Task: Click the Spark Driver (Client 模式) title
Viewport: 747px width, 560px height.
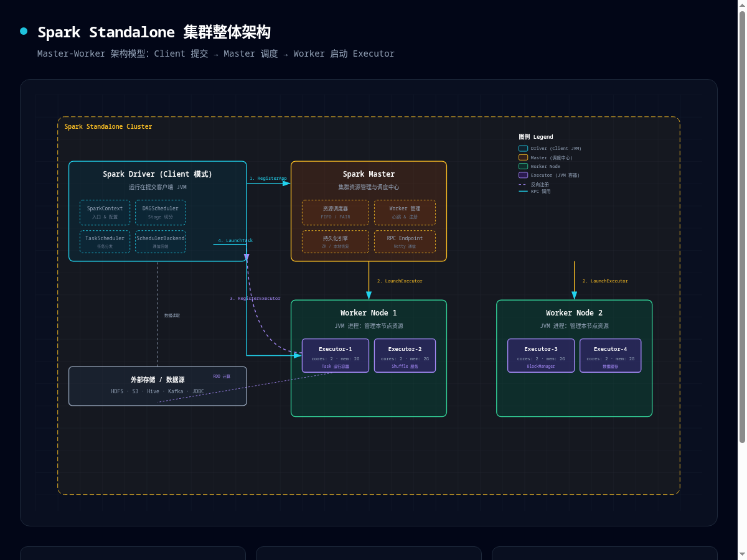Action: [x=157, y=174]
